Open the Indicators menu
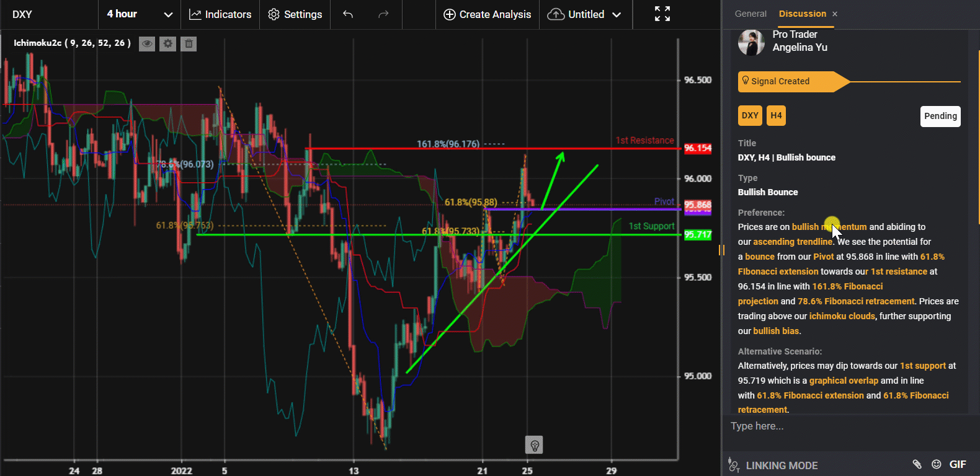 tap(220, 14)
